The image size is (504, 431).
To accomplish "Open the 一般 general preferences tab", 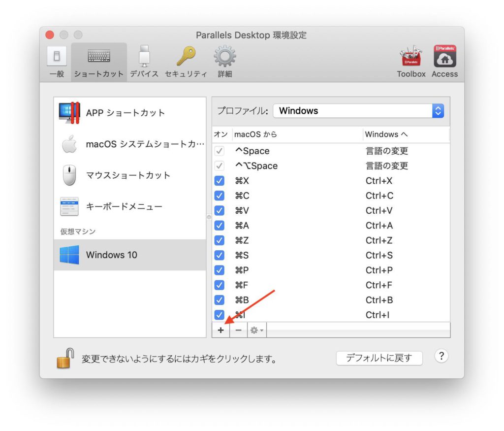I will 57,62.
